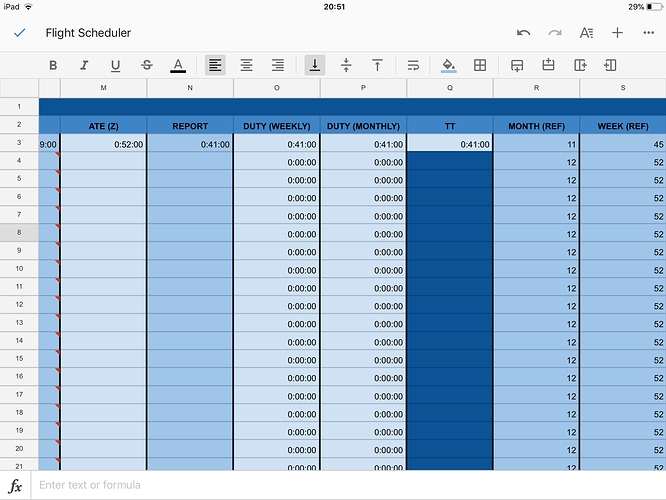Tap the formula bar input field
Viewport: 666px width, 500px height.
pyautogui.click(x=348, y=485)
